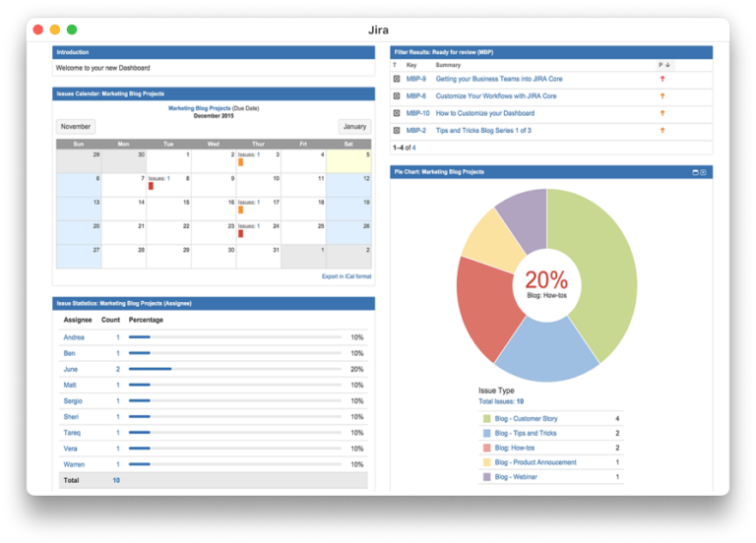
Task: Click the orange priority arrow for MBP-10
Action: [x=662, y=113]
